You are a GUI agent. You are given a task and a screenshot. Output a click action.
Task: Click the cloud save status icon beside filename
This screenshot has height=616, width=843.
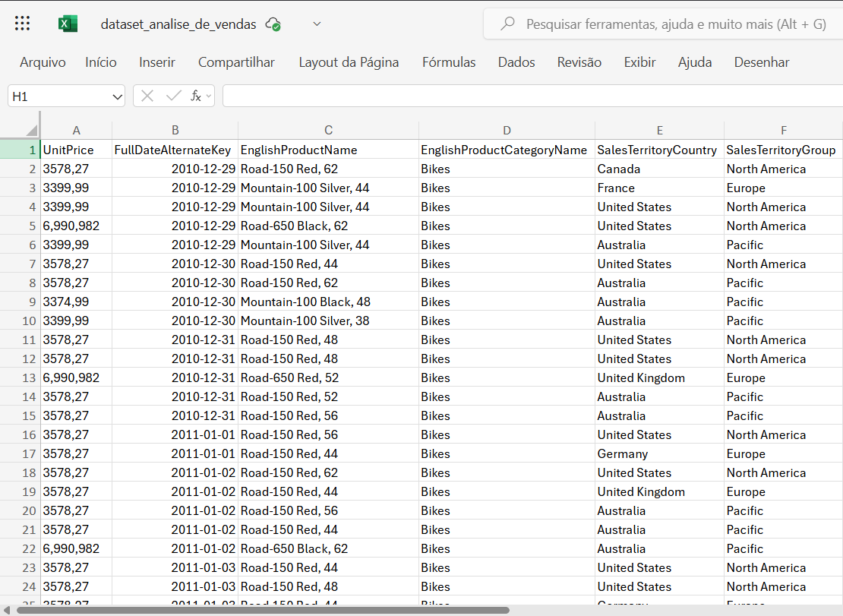click(x=273, y=24)
